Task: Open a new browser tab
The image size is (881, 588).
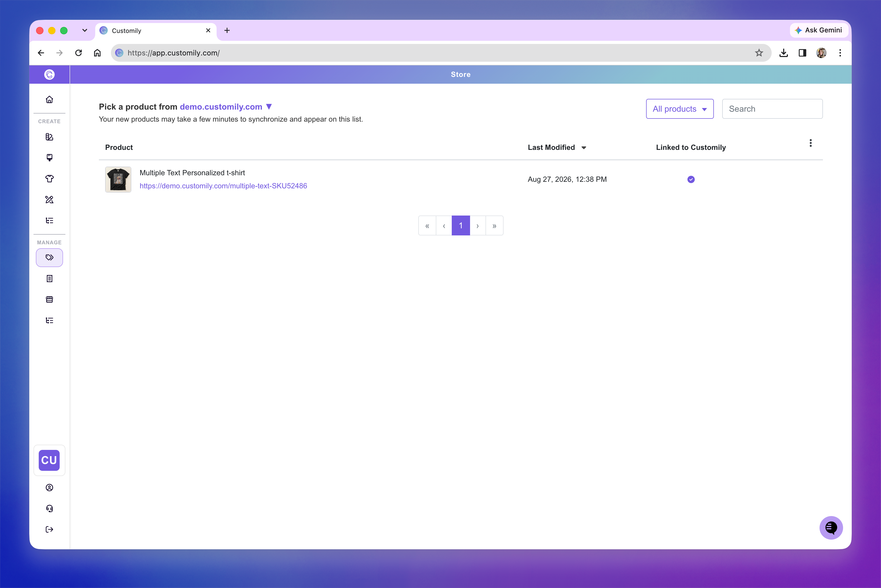Action: point(227,30)
